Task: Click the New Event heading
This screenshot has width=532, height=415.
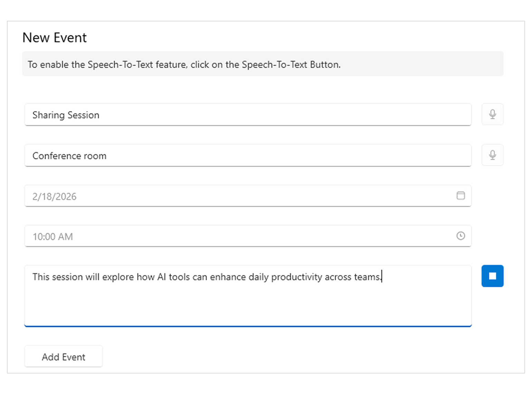Action: 54,37
